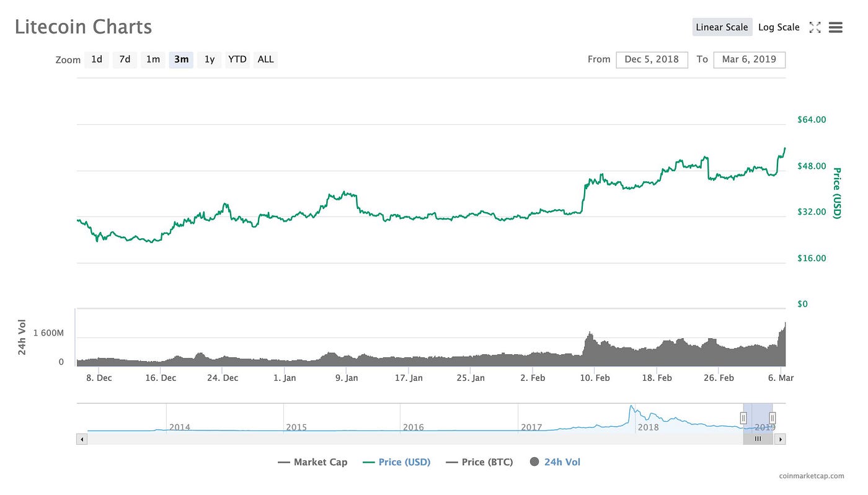Click the 25. Jan date axis label
868x495 pixels.
[x=471, y=378]
